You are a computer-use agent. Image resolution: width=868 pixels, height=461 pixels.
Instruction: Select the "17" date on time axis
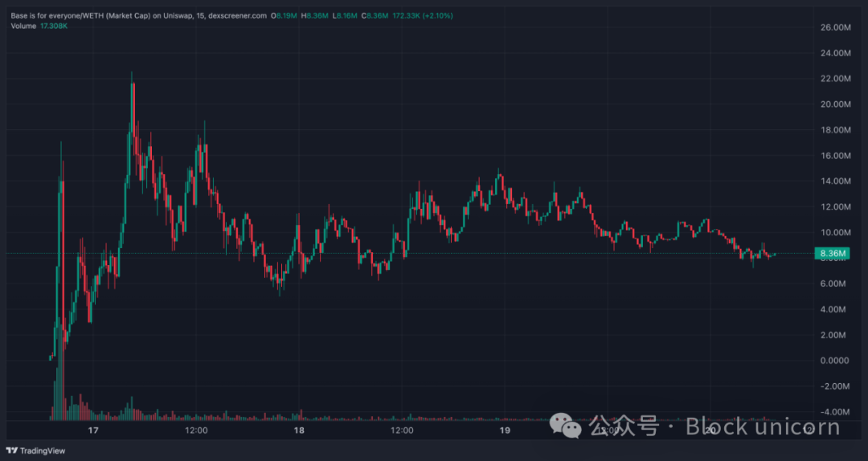93,430
